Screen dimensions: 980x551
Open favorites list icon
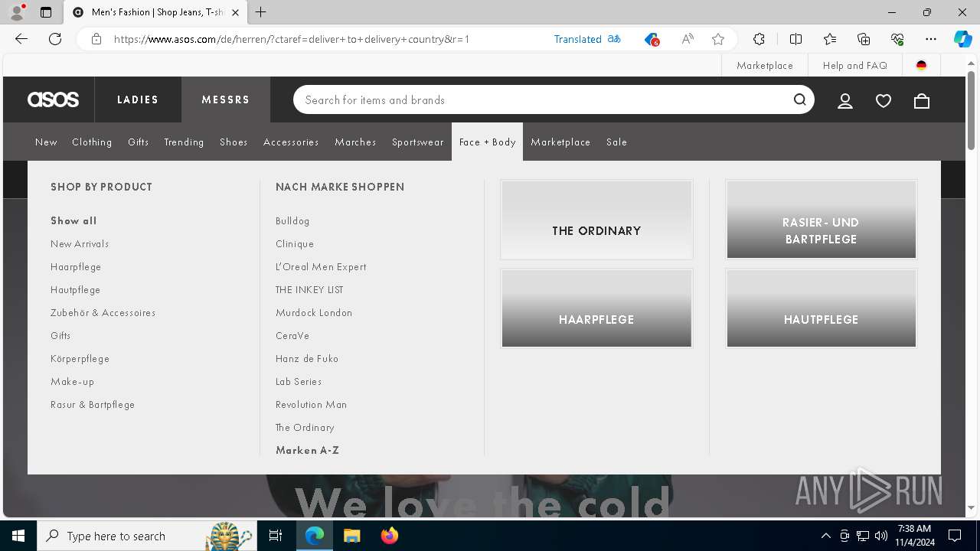tap(830, 39)
